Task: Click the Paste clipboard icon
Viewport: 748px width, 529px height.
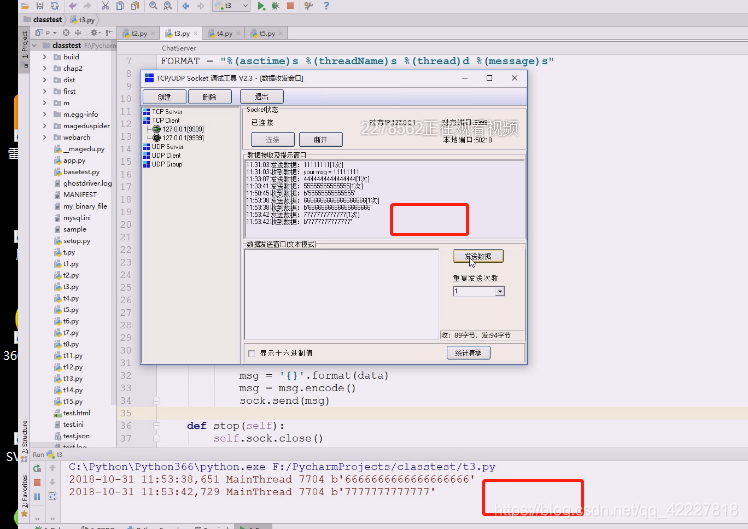Action: tap(135, 6)
